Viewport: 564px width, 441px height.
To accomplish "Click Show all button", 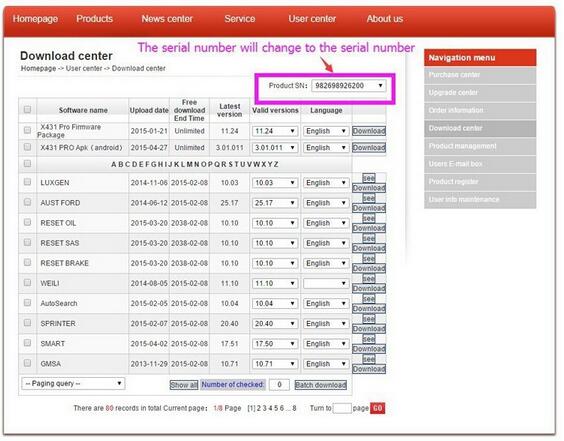I will [184, 385].
